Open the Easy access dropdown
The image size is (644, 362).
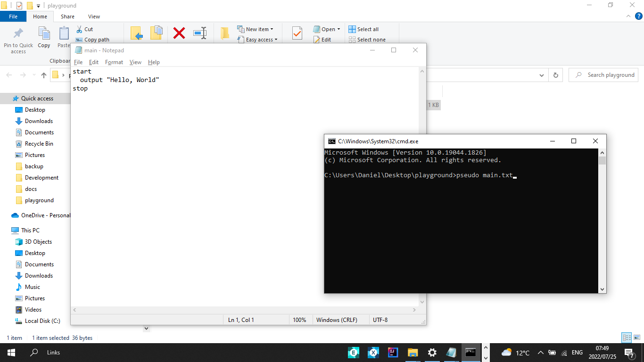(257, 40)
